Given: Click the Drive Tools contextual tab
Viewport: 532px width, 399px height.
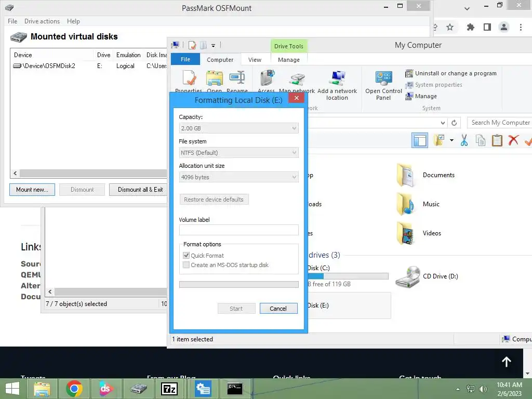Looking at the screenshot, I should coord(289,46).
